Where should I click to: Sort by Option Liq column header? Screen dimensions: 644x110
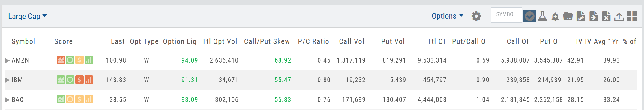pyautogui.click(x=180, y=41)
